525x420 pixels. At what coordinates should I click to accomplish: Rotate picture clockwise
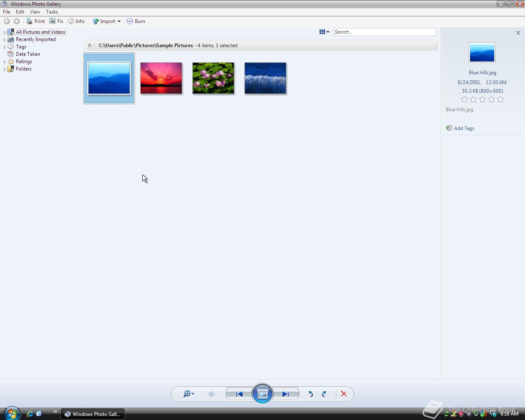(x=324, y=394)
